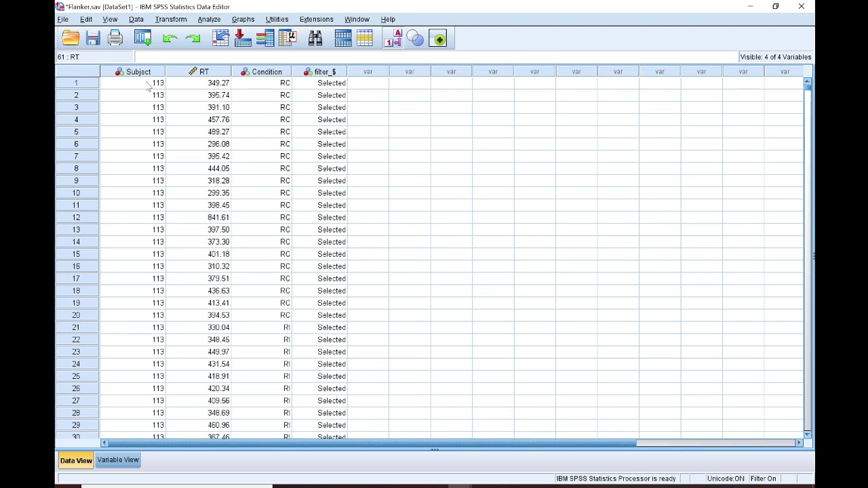Click RT cell with value 841.61
Image resolution: width=868 pixels, height=488 pixels.
click(x=198, y=218)
